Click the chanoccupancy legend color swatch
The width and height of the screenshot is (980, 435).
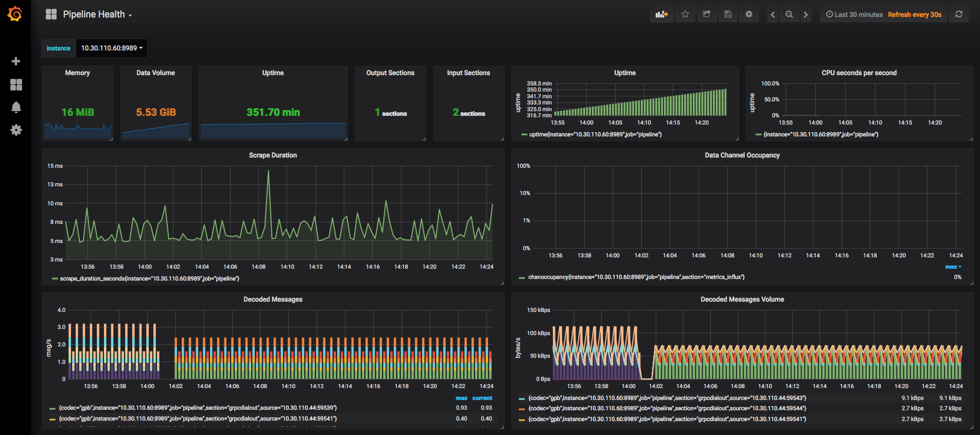coord(522,277)
